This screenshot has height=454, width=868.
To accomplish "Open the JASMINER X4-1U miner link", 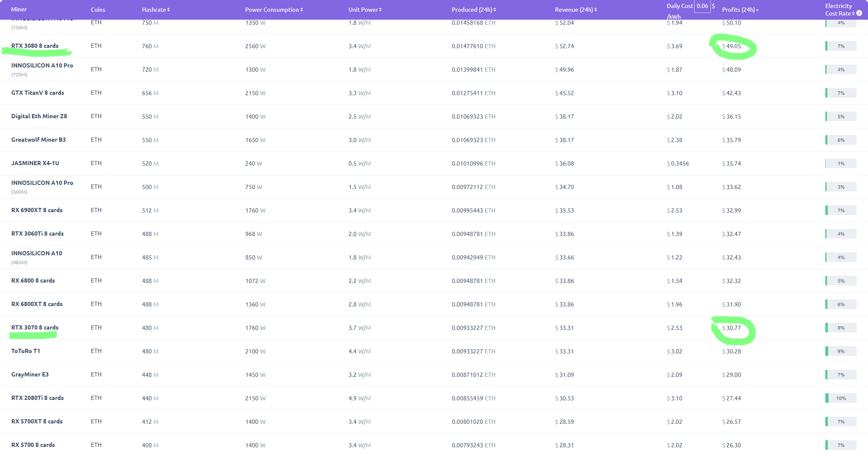I will (35, 163).
